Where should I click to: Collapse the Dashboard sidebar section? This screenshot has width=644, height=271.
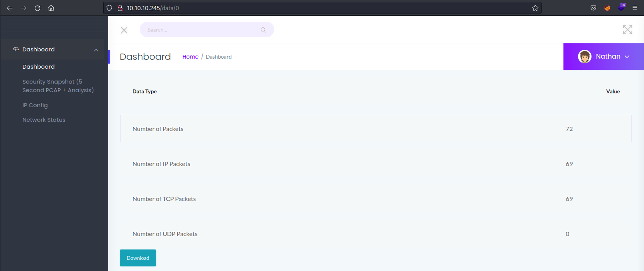96,50
